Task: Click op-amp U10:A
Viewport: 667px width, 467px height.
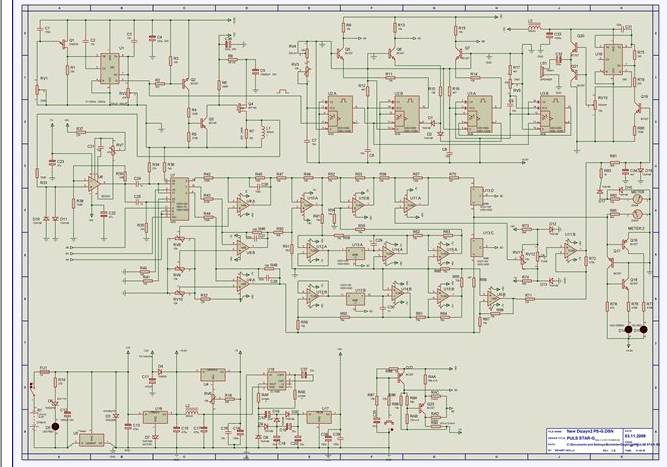Action: click(x=306, y=205)
